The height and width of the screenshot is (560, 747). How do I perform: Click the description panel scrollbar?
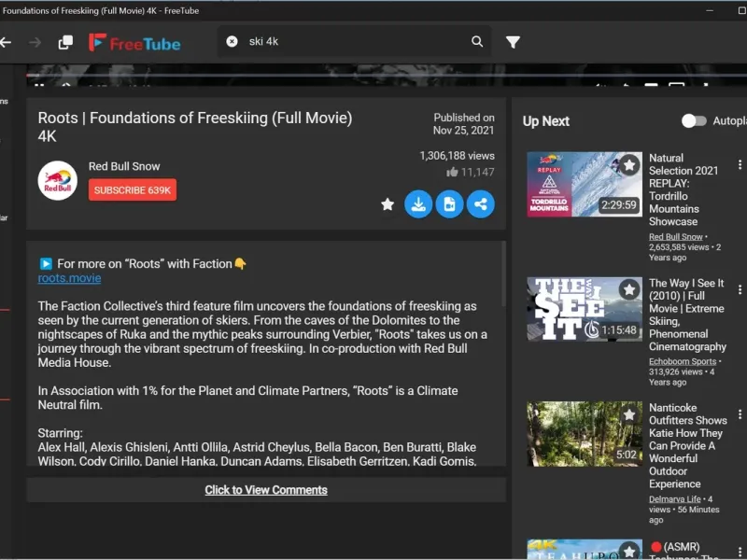[503, 273]
